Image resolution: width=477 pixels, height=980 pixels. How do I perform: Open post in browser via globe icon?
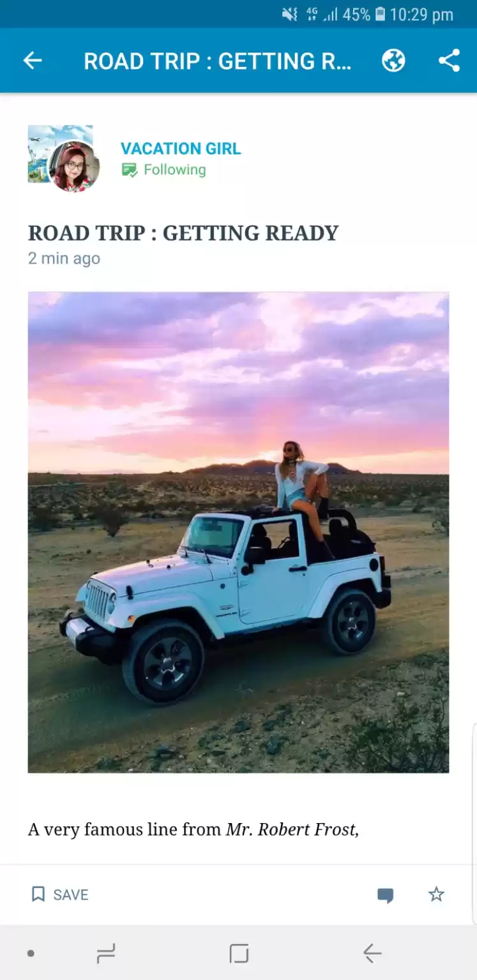coord(393,61)
